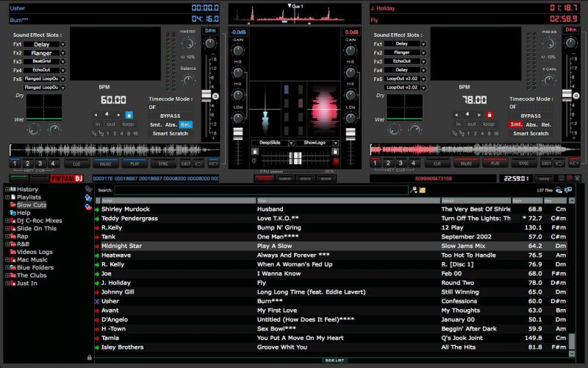Click the right crossfader lock icon
The image size is (588, 368).
click(x=335, y=152)
